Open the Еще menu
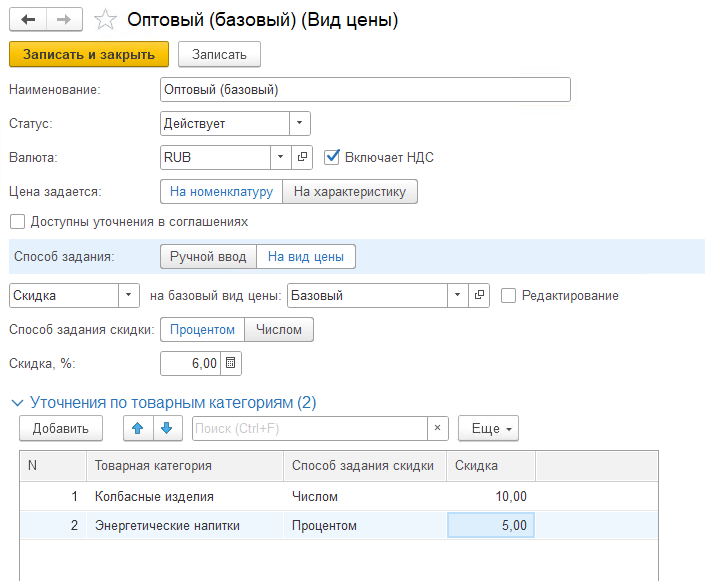The width and height of the screenshot is (705, 581). point(487,428)
